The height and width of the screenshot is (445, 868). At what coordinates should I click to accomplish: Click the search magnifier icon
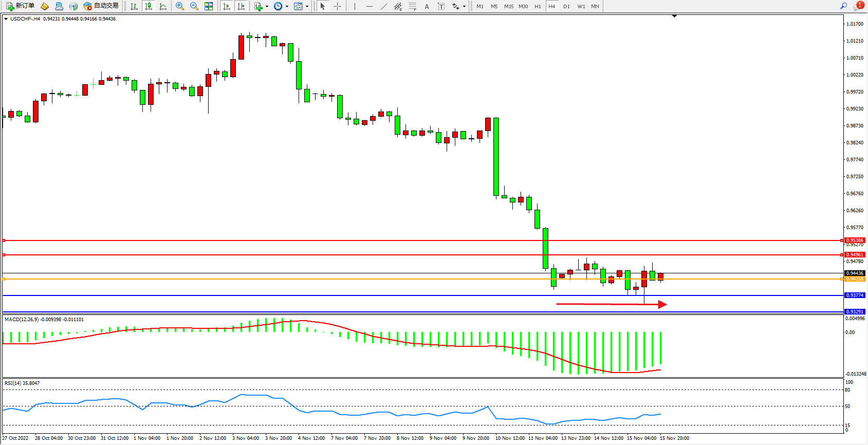click(x=843, y=6)
